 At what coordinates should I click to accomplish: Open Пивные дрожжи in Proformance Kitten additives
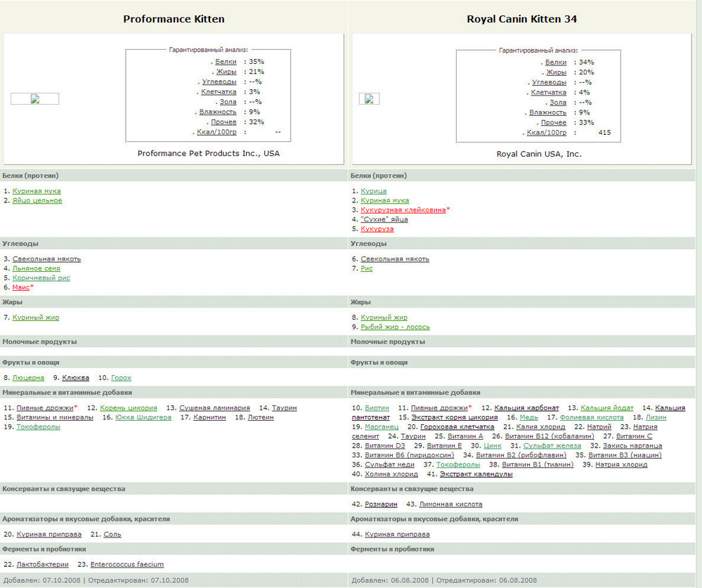point(45,407)
